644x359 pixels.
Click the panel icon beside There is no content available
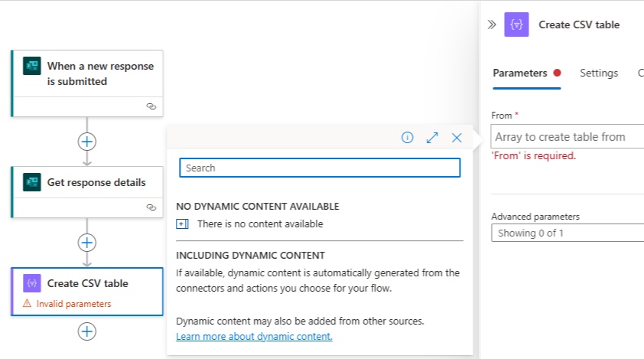coord(182,224)
